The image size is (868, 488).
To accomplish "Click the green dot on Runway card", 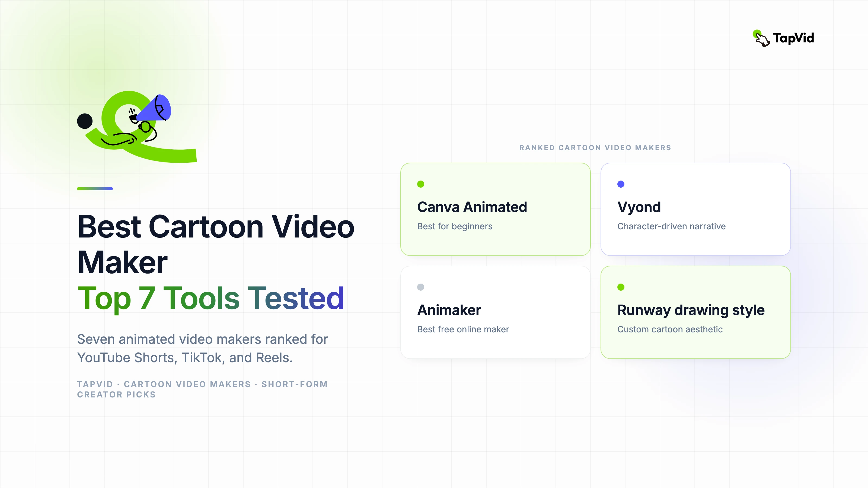I will coord(621,287).
